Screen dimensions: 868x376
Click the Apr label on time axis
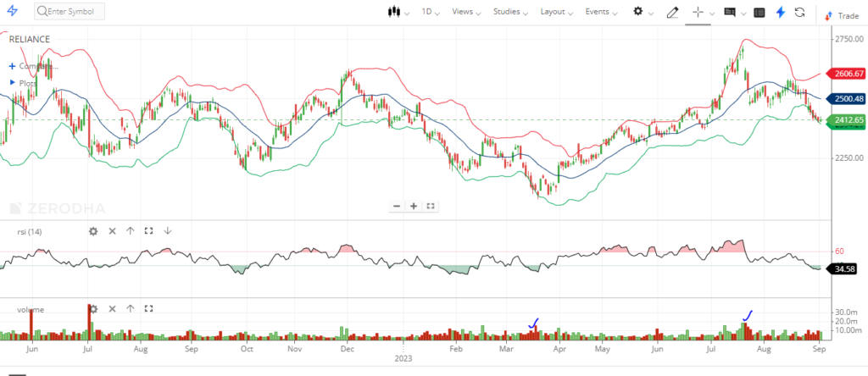coord(559,350)
